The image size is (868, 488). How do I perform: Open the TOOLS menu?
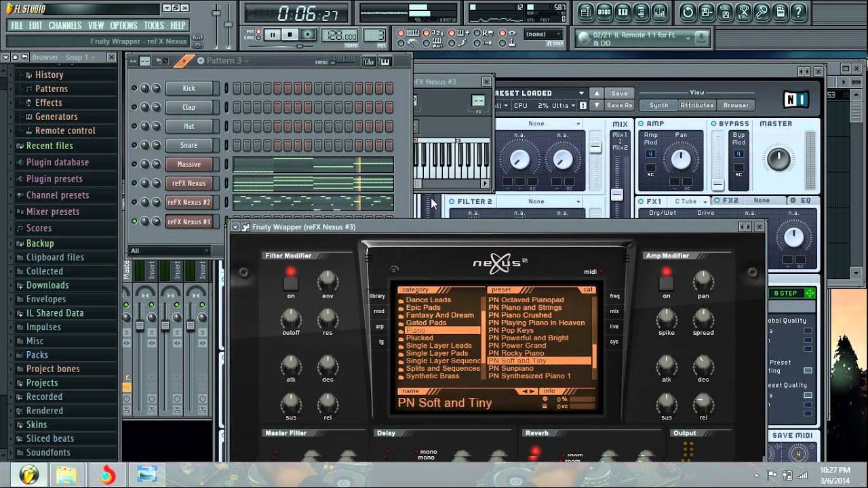point(154,25)
